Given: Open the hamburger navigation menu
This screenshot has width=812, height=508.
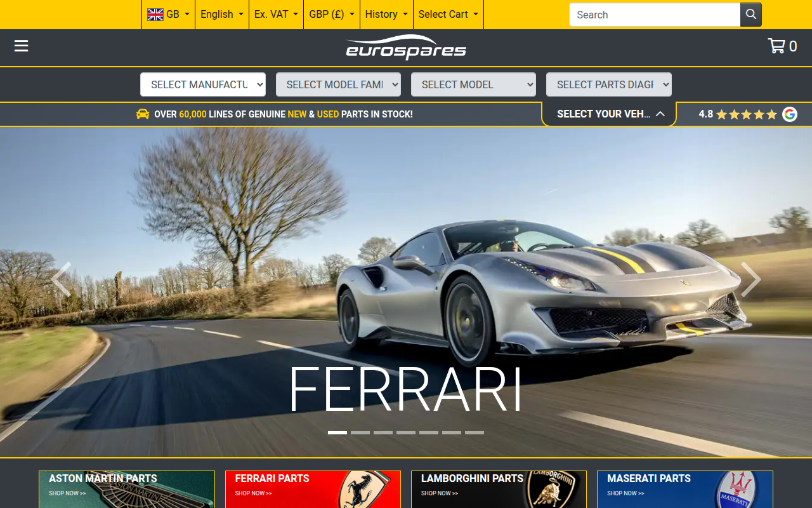Looking at the screenshot, I should tap(22, 46).
